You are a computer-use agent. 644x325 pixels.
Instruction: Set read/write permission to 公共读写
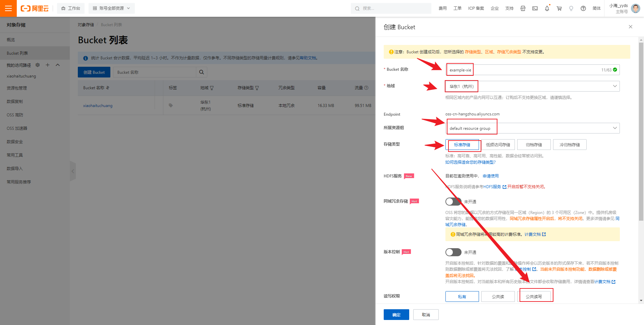point(534,296)
